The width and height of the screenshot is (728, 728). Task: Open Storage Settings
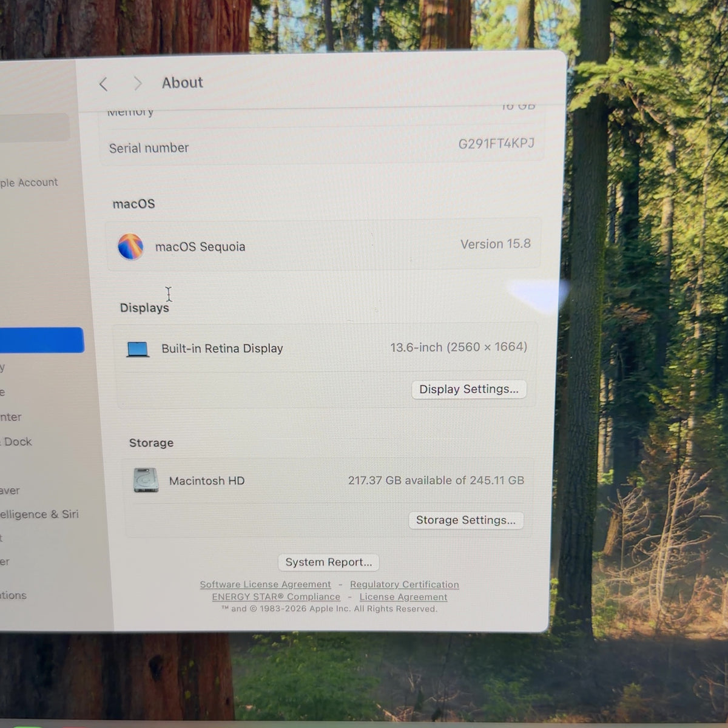pos(466,521)
